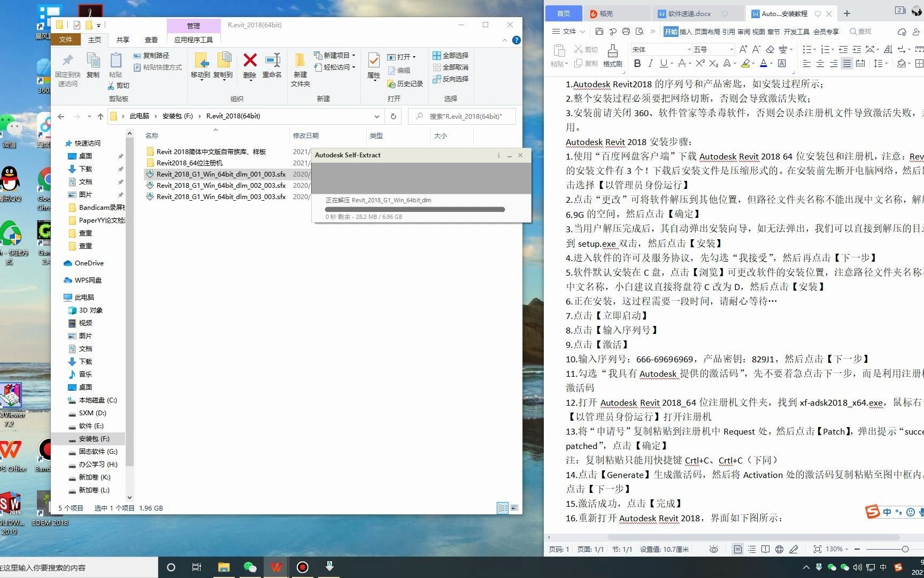Click WPS page layout view button
This screenshot has width=924, height=578.
click(737, 549)
